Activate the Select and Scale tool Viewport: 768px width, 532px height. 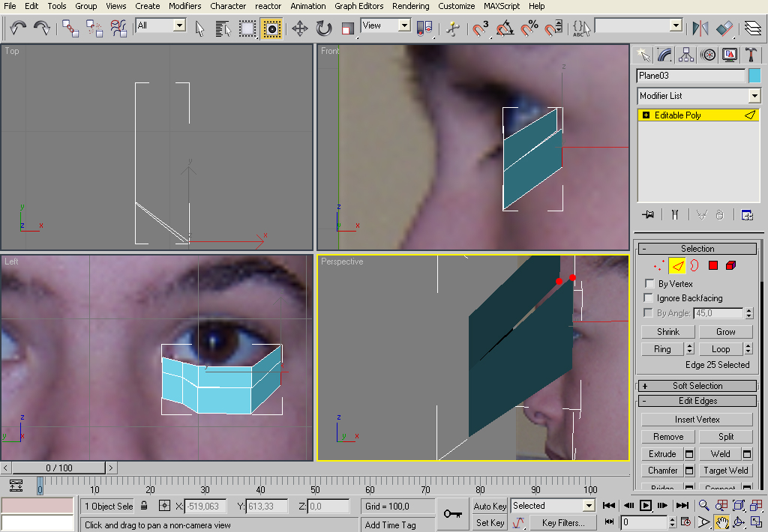click(x=348, y=28)
